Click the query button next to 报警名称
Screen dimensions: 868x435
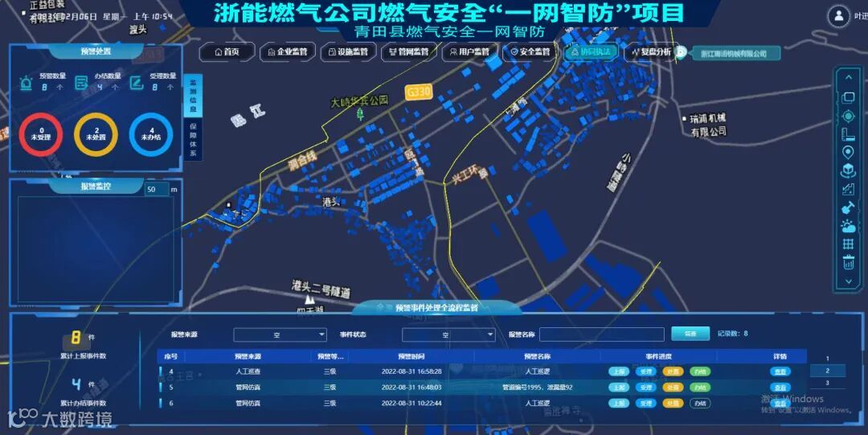coord(690,334)
